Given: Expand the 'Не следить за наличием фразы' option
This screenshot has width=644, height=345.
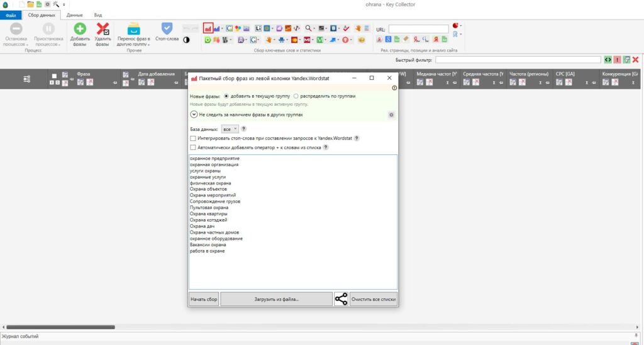Looking at the screenshot, I should 194,115.
